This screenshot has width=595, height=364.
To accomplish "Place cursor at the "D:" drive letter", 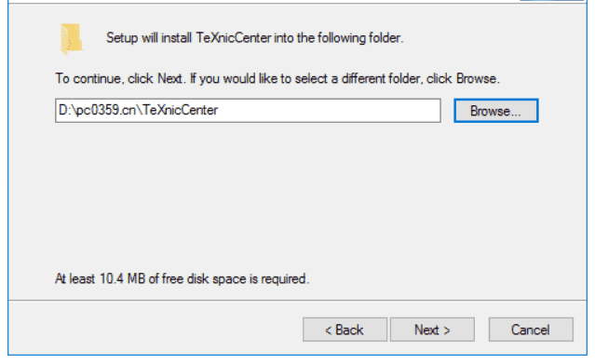I will click(63, 110).
